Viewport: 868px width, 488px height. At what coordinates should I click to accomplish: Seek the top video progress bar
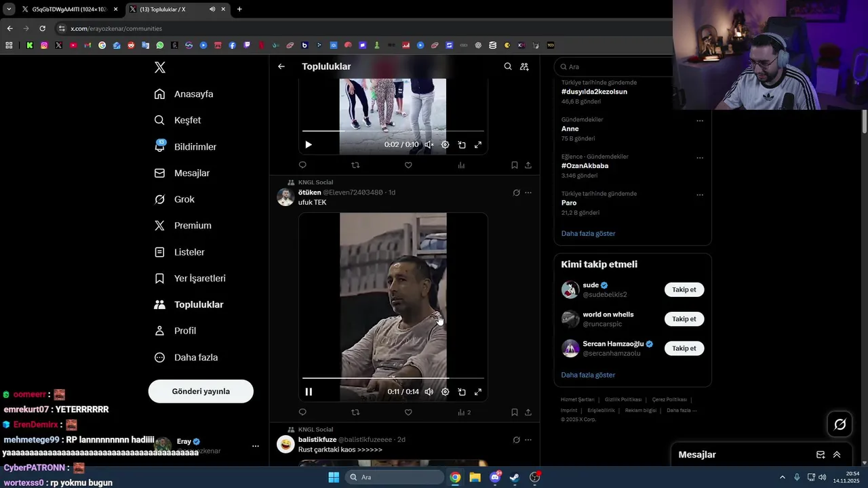(393, 131)
